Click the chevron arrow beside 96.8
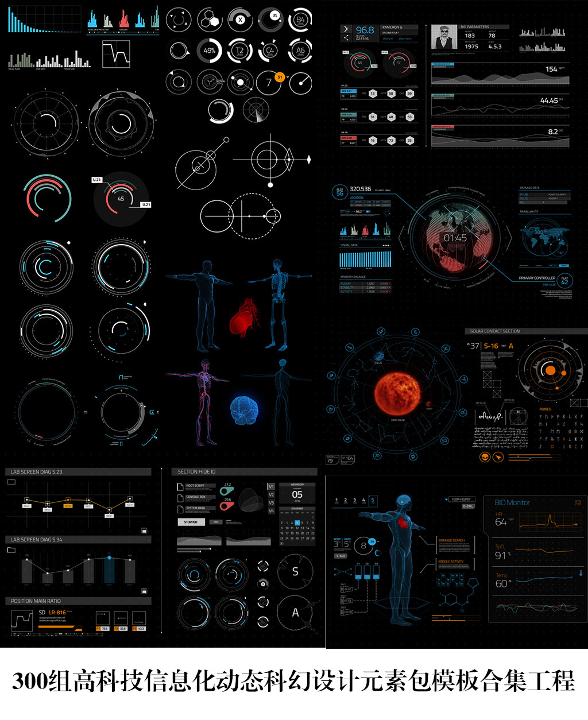The width and height of the screenshot is (588, 720). 346,29
